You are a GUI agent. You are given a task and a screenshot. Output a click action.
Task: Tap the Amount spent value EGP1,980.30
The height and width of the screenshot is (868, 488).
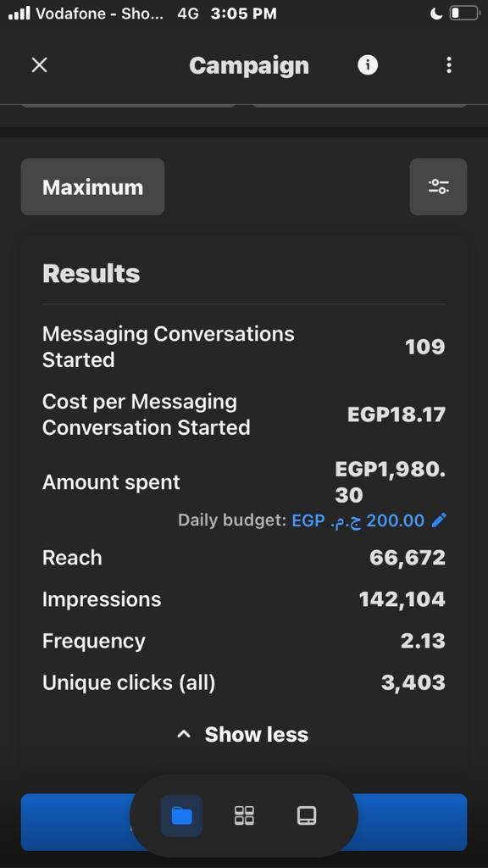pyautogui.click(x=390, y=482)
